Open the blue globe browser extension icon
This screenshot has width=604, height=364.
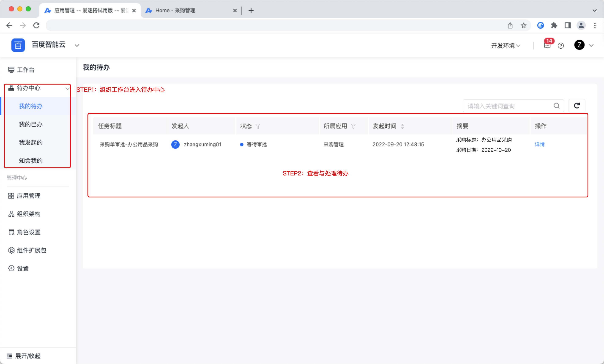(541, 26)
